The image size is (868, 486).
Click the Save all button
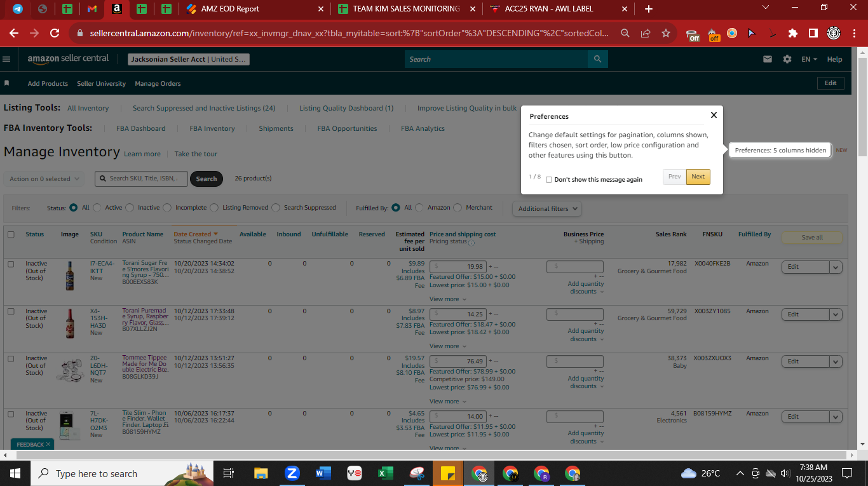point(811,238)
